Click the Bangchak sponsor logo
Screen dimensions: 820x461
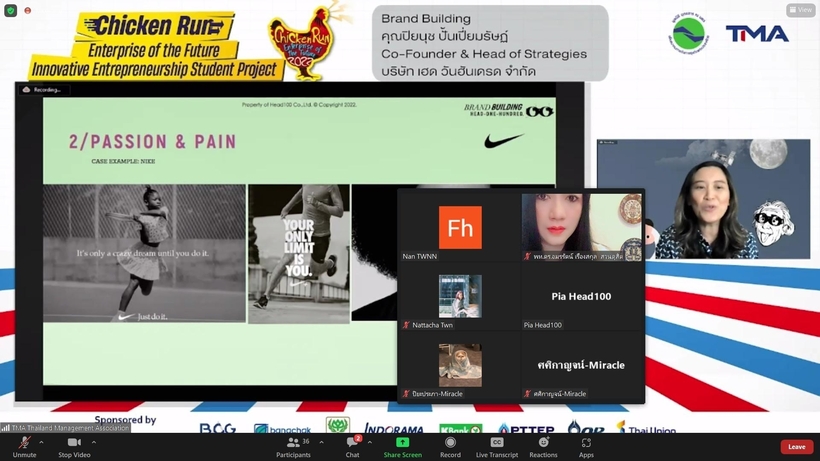click(282, 429)
